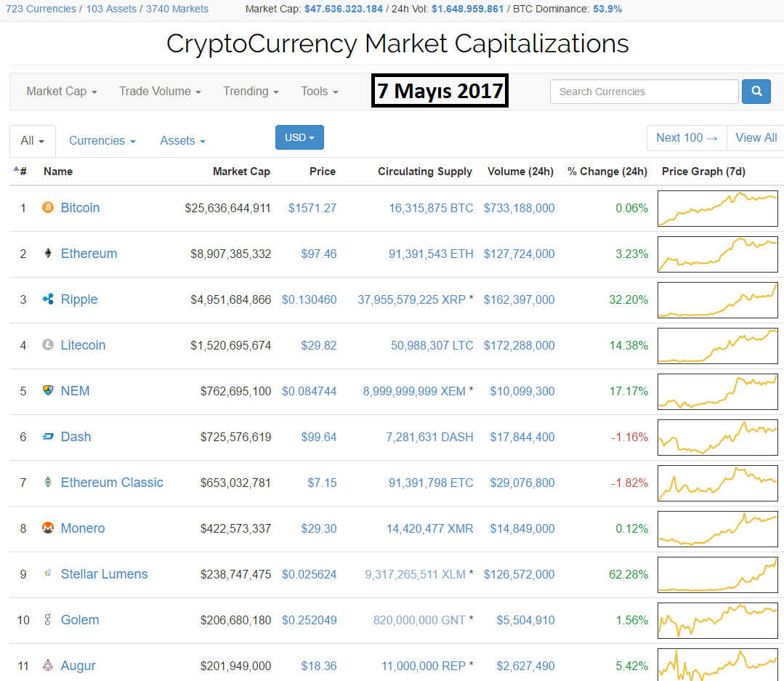This screenshot has height=681, width=784.
Task: Go to the Next 100 listings
Action: pyautogui.click(x=687, y=138)
